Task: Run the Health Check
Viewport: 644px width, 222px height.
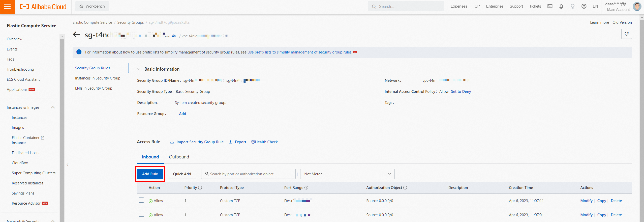Action: [x=264, y=142]
